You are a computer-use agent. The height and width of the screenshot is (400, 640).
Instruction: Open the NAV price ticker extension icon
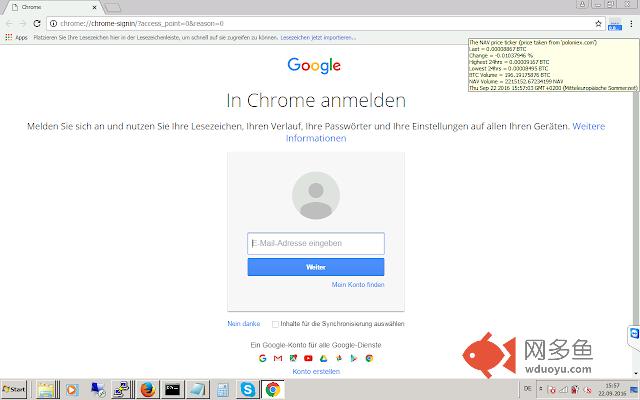coord(615,24)
